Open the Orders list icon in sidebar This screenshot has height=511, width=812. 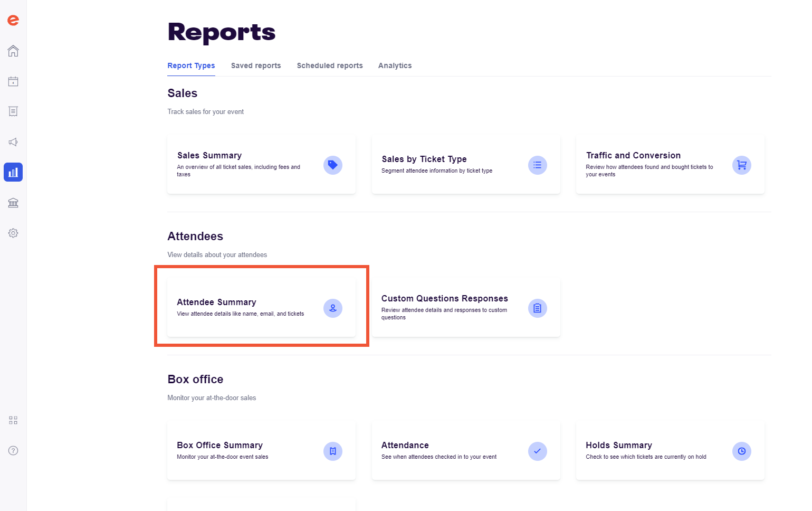pyautogui.click(x=13, y=111)
